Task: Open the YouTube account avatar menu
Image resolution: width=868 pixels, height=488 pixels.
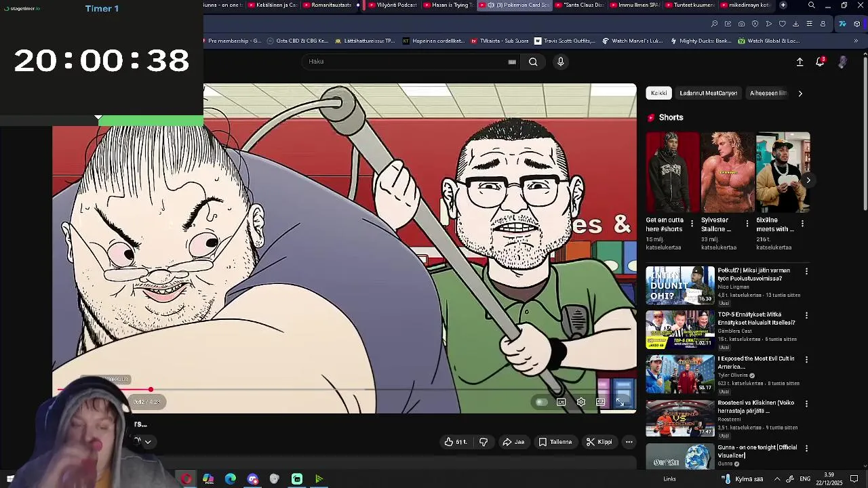Action: 842,62
